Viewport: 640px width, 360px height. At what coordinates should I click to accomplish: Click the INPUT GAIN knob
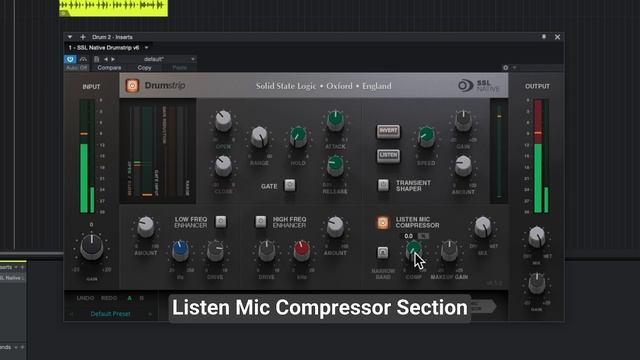tap(91, 247)
